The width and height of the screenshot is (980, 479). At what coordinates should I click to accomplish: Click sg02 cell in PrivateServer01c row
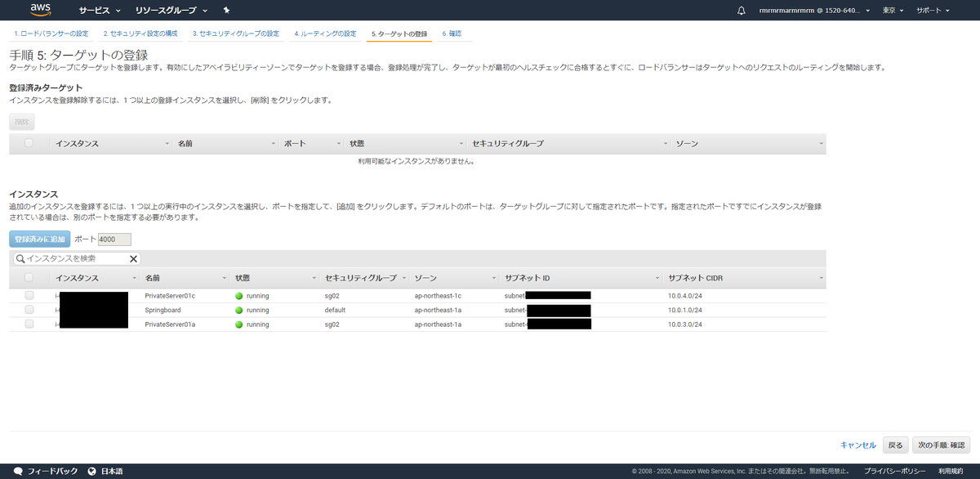pyautogui.click(x=332, y=296)
